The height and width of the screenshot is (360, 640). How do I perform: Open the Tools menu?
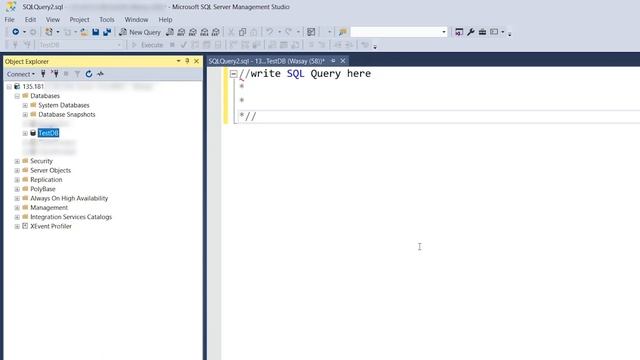107,20
